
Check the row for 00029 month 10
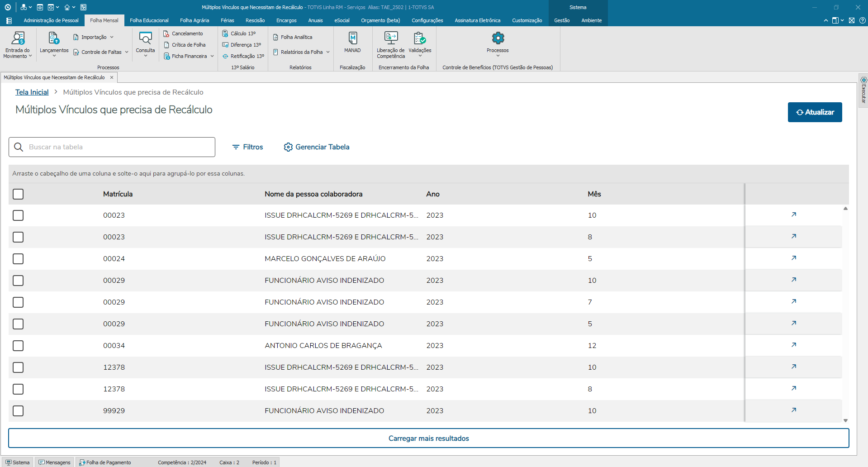tap(18, 281)
